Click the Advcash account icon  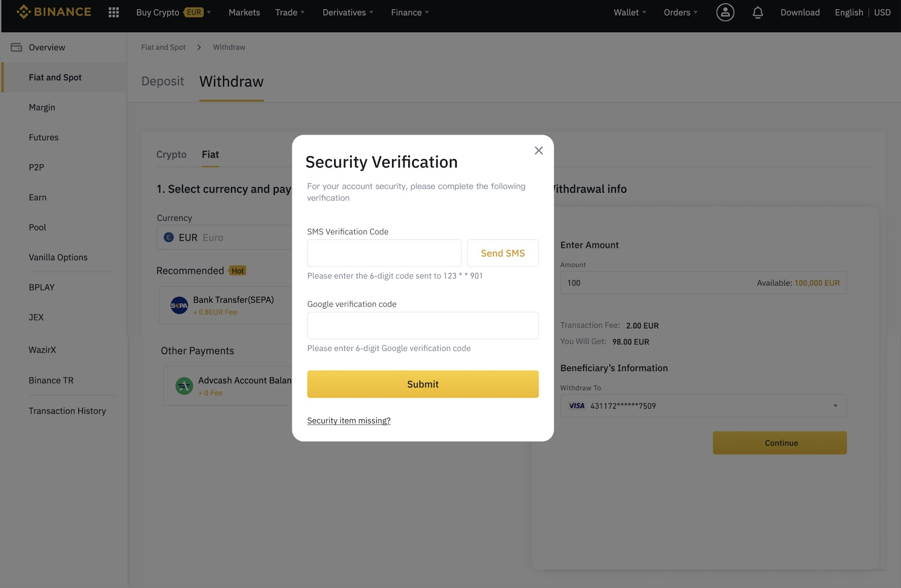184,386
